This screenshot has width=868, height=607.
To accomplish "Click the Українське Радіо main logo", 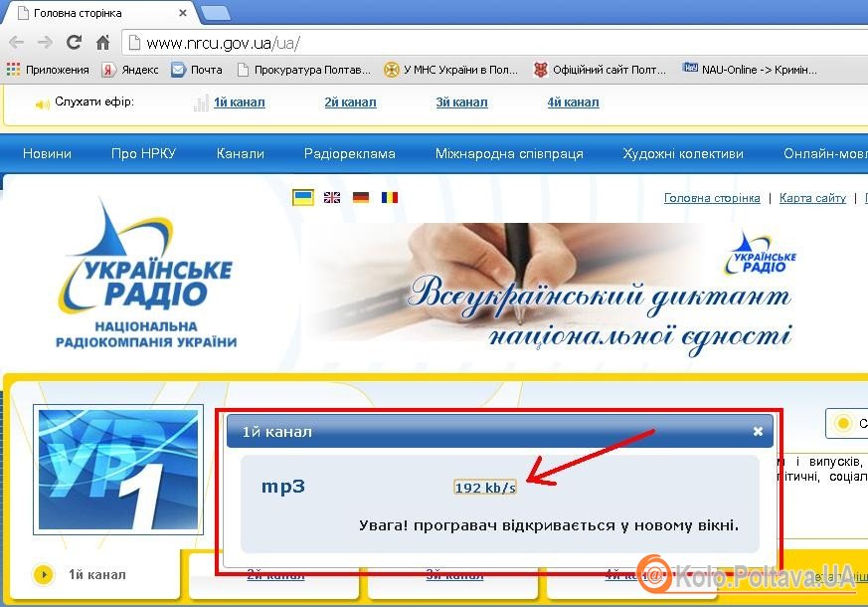I will pyautogui.click(x=146, y=274).
